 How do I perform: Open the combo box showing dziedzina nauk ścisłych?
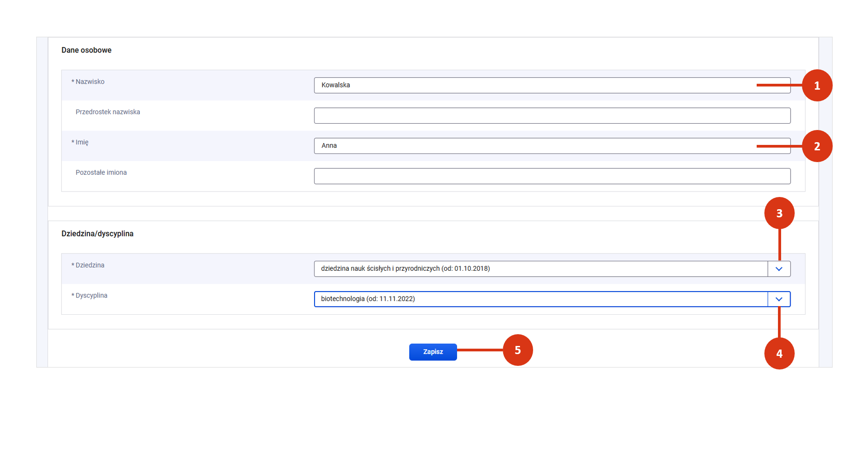pos(541,269)
